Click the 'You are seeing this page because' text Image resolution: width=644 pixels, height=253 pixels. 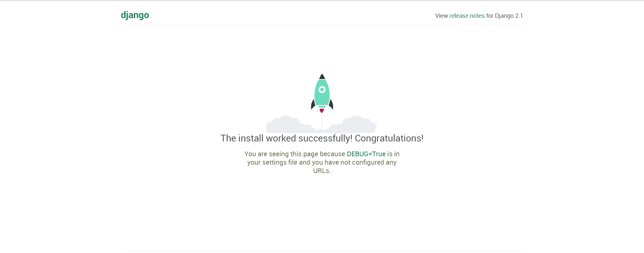coord(295,154)
